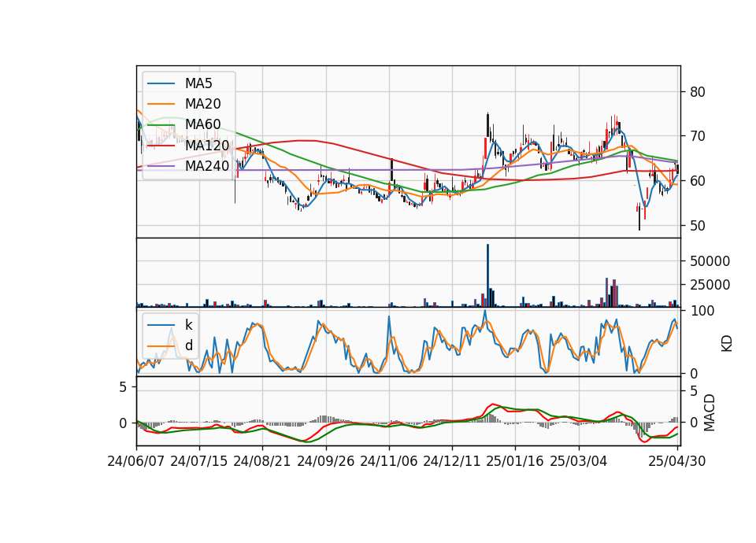Click the 24/09/26 date label
756x543 pixels.
click(325, 461)
